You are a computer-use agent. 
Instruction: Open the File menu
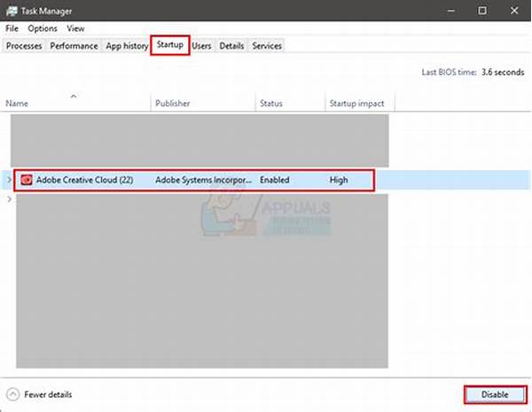[12, 28]
